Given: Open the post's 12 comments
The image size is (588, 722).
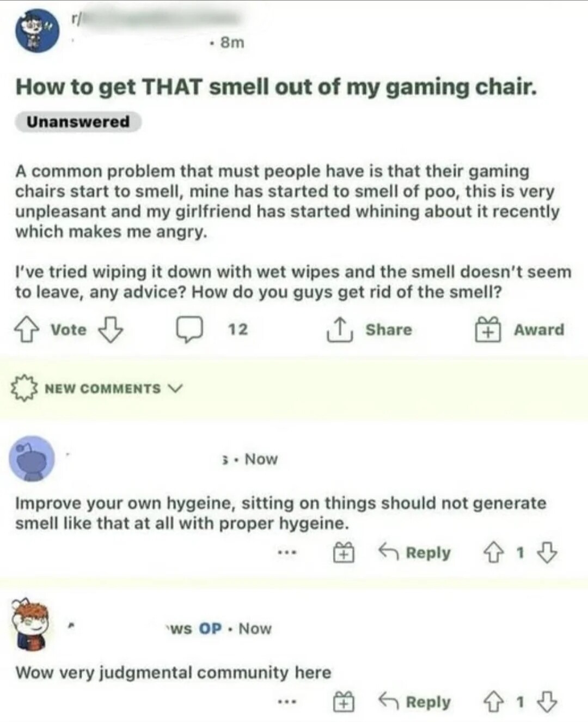Looking at the screenshot, I should (212, 330).
